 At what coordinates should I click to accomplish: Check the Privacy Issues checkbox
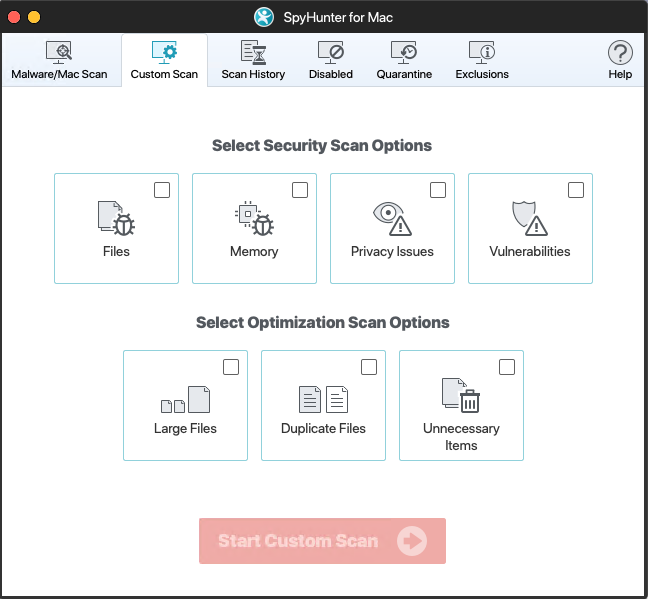point(438,190)
